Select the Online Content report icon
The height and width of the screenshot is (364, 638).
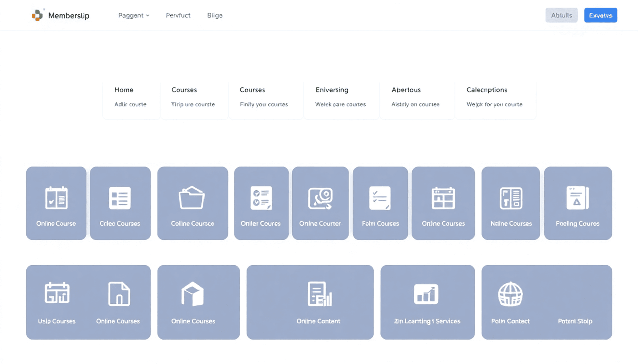click(319, 294)
